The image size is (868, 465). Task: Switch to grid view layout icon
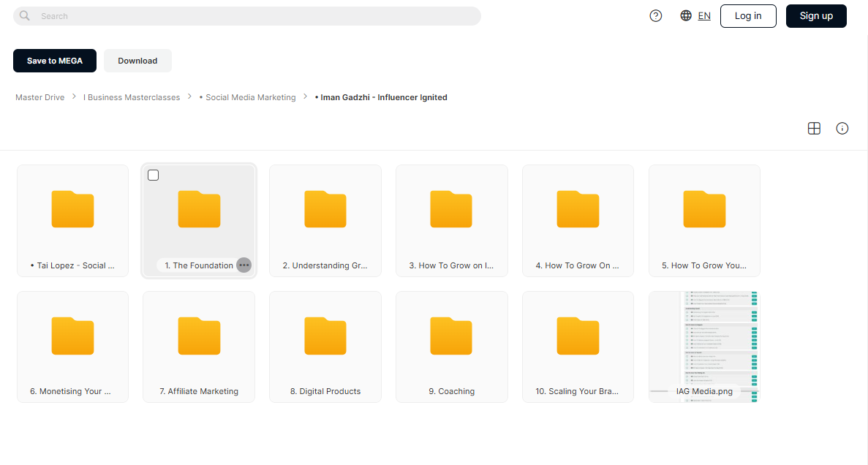[814, 129]
